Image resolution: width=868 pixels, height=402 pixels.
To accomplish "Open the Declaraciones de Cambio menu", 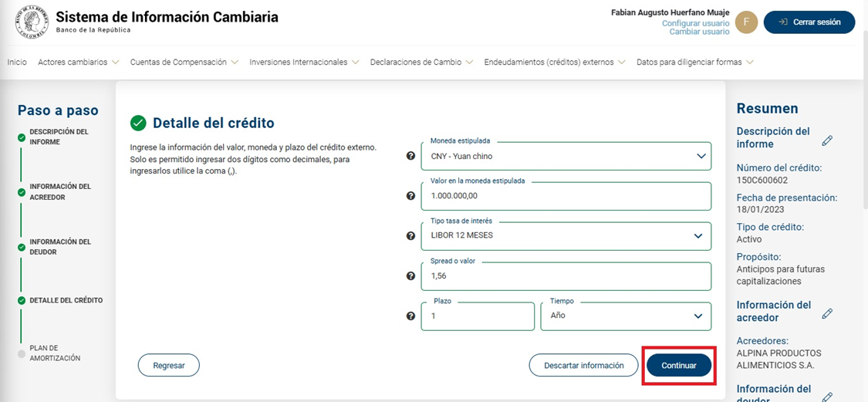I will [421, 62].
